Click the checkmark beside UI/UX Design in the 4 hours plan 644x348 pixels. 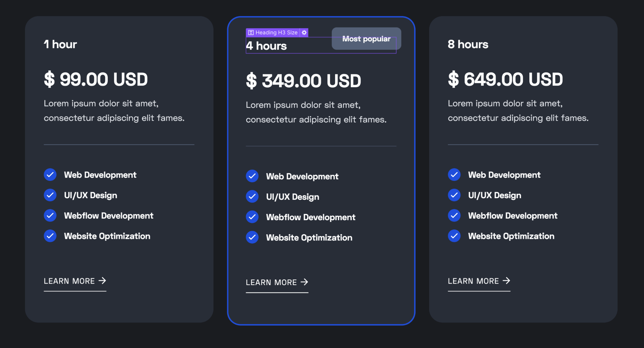[252, 196]
